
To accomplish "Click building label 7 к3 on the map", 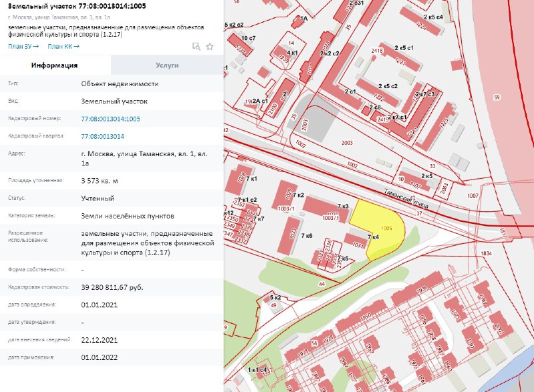I will (x=343, y=206).
